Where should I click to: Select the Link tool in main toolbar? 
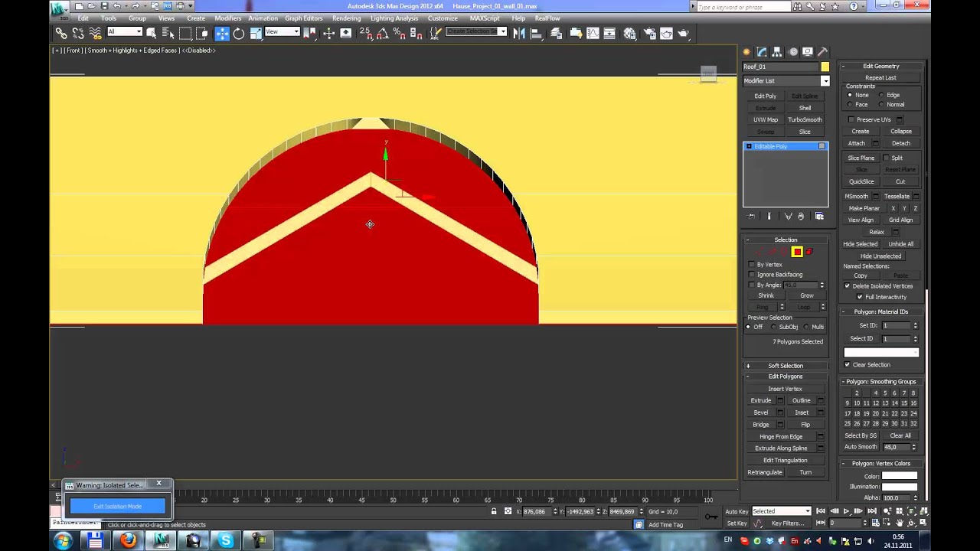pos(60,33)
